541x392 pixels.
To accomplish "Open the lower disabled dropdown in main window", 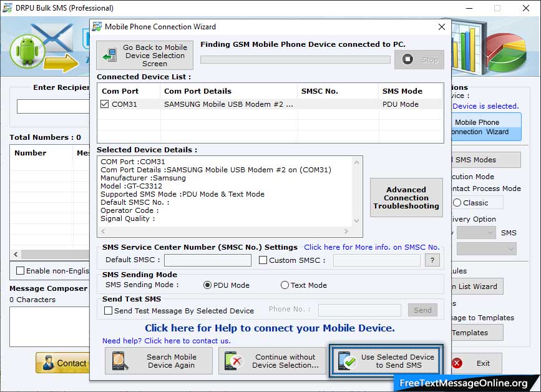I will click(x=487, y=248).
